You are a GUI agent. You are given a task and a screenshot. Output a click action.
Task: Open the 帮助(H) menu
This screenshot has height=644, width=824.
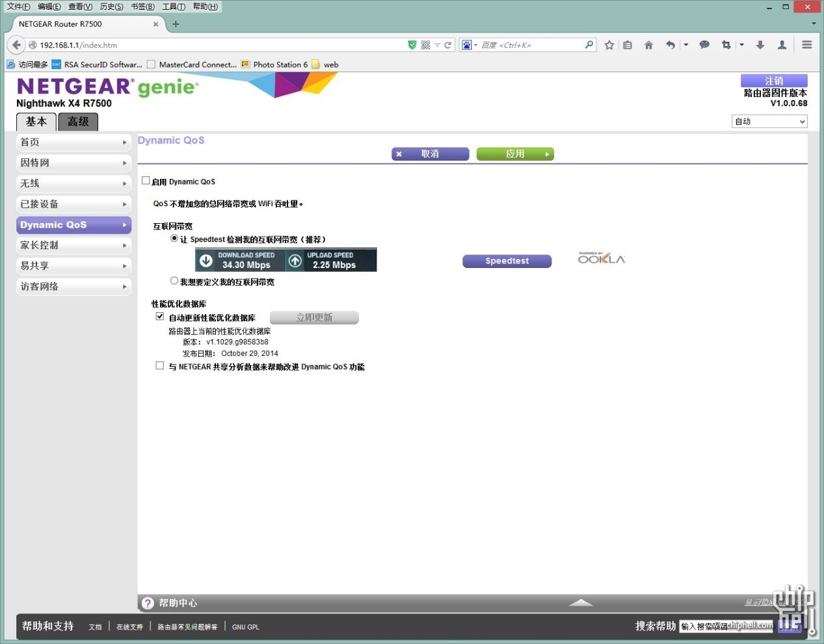(206, 7)
